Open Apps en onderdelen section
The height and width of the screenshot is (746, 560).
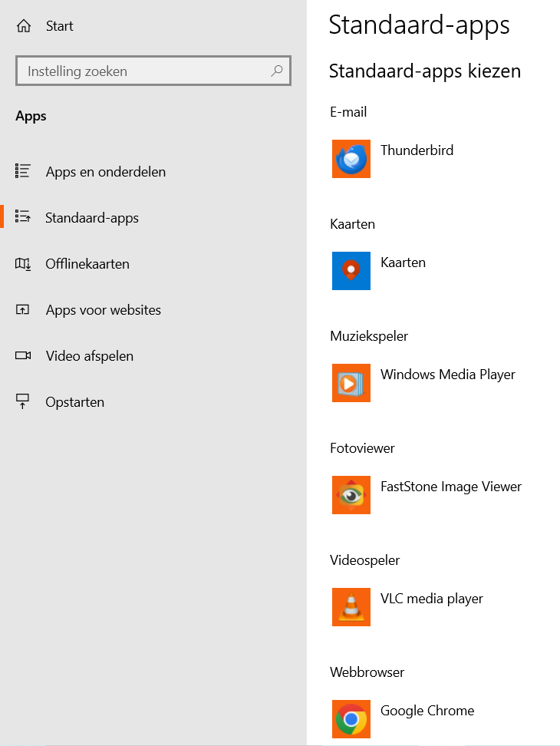[x=105, y=172]
